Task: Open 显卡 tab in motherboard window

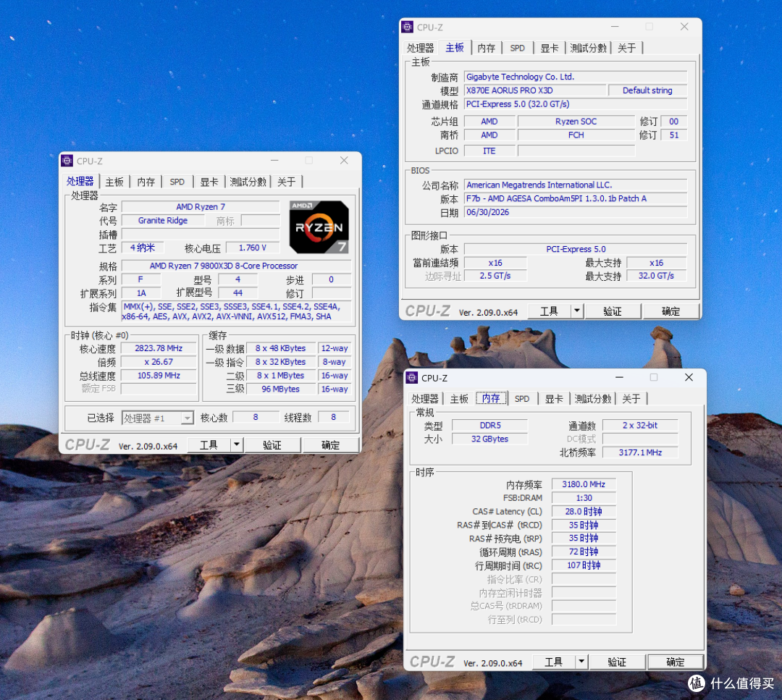Action: pos(550,48)
